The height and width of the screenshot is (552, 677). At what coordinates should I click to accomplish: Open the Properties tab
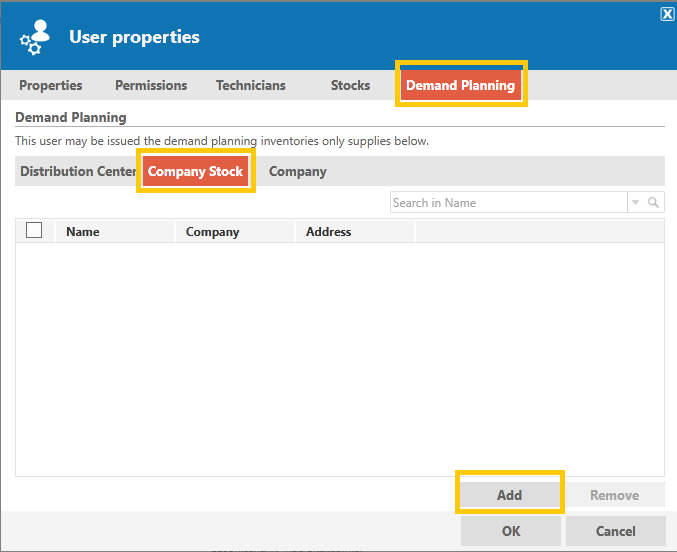[x=51, y=85]
